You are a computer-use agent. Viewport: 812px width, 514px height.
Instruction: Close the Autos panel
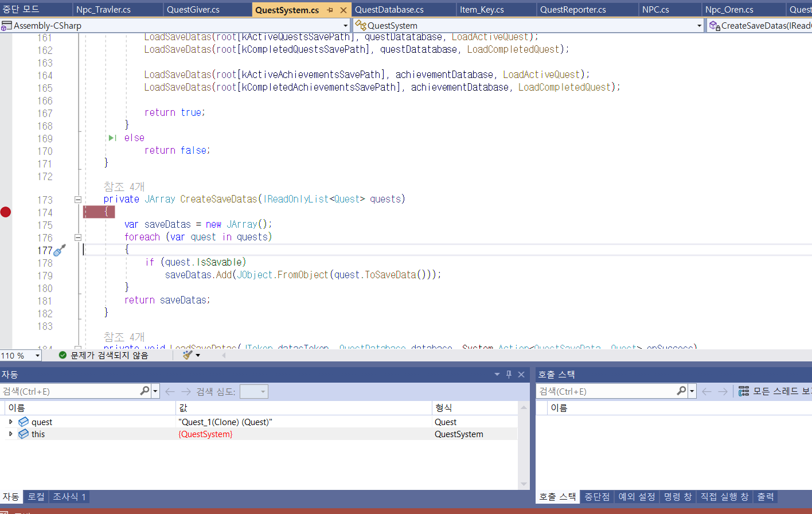[x=521, y=375]
